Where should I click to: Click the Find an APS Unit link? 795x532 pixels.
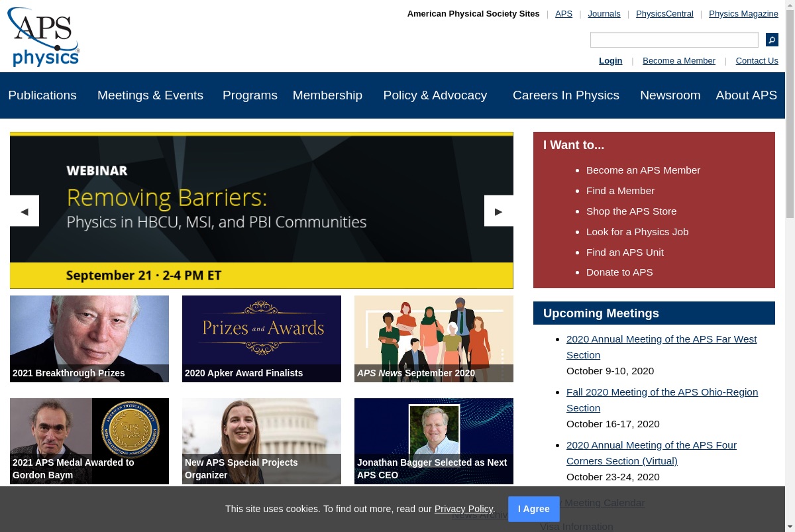pos(625,252)
